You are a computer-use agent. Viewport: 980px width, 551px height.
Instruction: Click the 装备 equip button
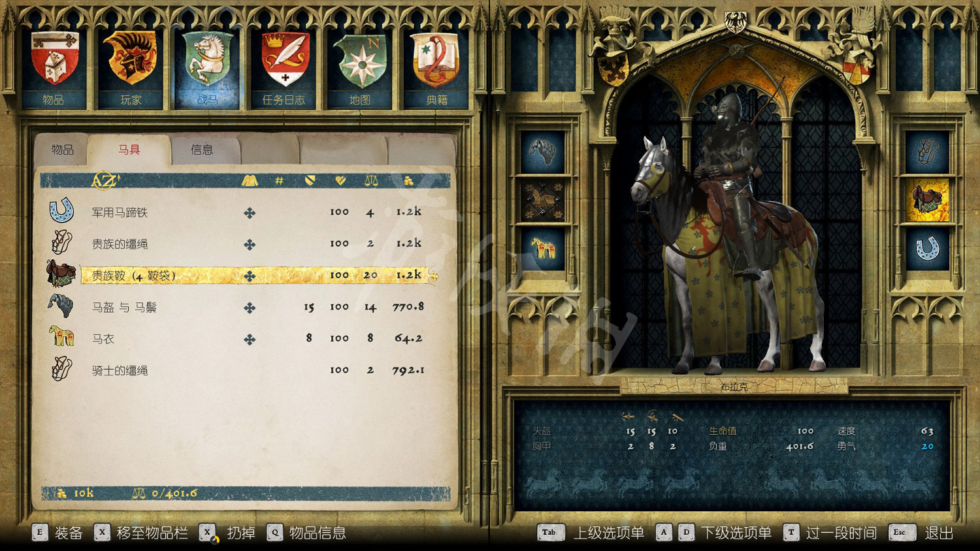click(68, 533)
